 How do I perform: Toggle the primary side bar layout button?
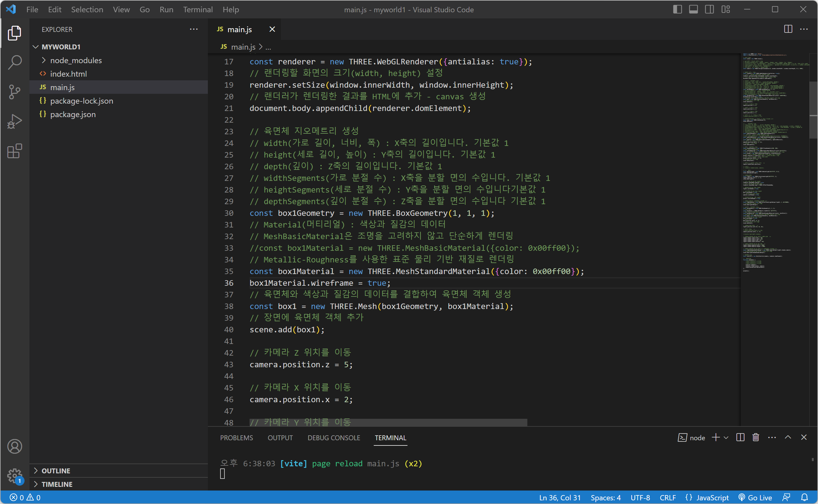pos(677,9)
